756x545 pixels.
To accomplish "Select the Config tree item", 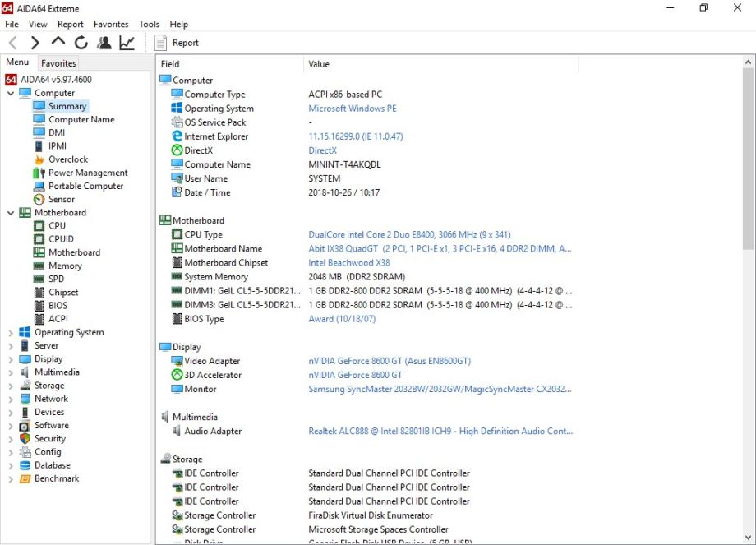I will [x=48, y=452].
